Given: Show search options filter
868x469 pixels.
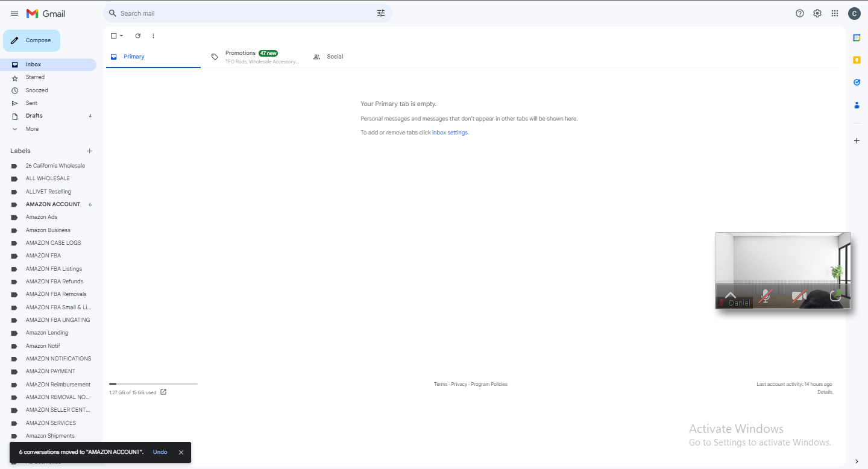Looking at the screenshot, I should [x=381, y=13].
